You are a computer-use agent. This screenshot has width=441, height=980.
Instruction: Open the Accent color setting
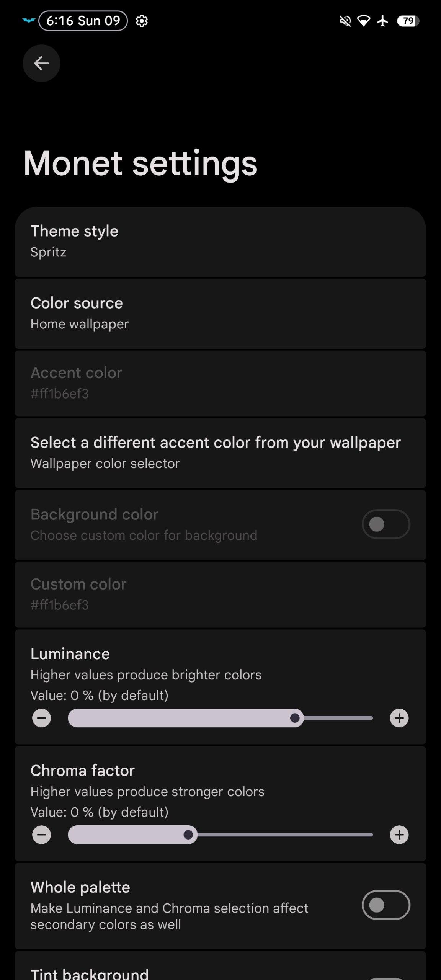point(220,383)
